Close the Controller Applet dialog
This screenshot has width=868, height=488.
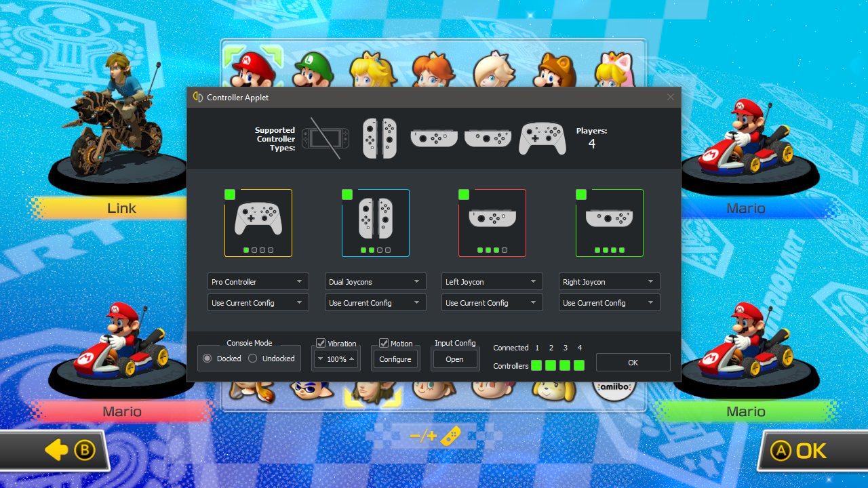coord(671,97)
